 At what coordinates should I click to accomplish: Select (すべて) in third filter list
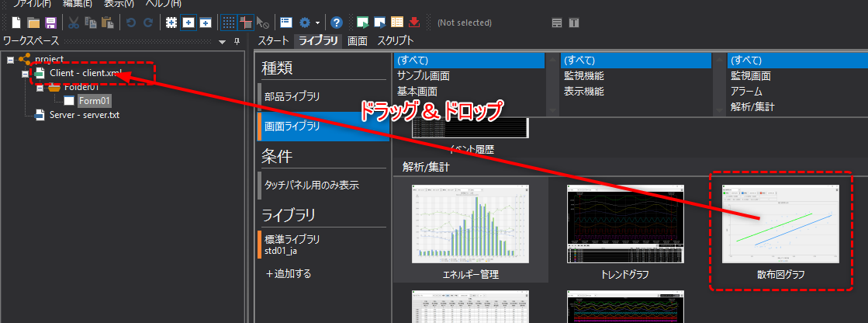(x=796, y=61)
